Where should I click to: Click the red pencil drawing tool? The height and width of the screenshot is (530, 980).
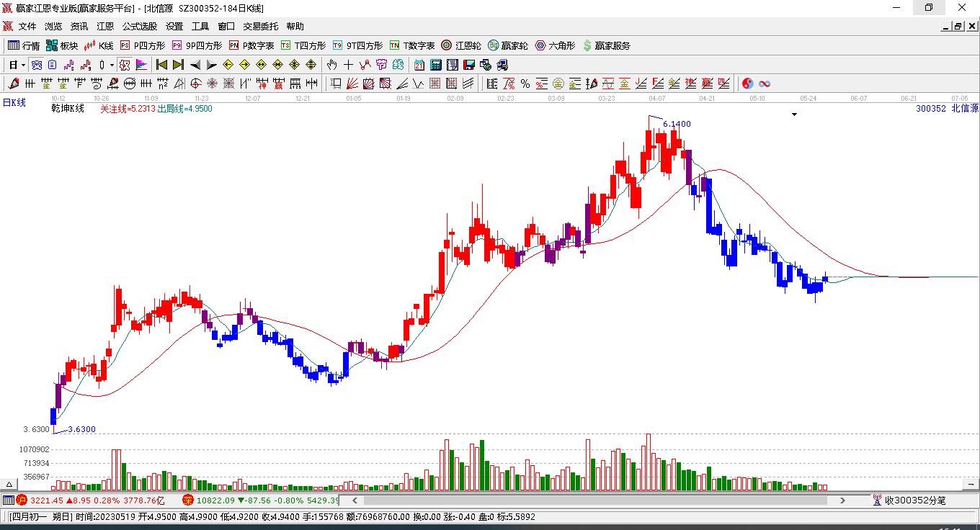[x=14, y=84]
